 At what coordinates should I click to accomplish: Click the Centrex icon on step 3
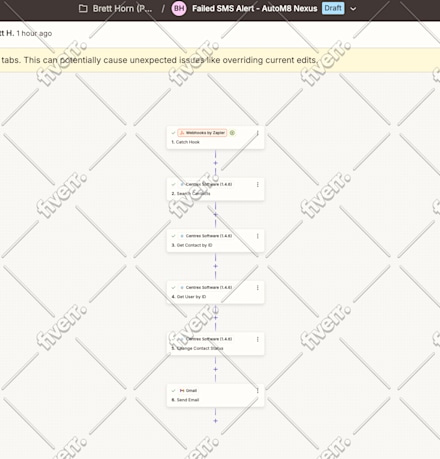click(182, 236)
